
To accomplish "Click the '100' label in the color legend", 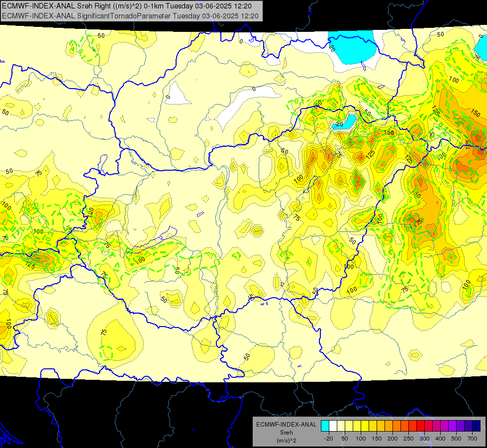I will click(361, 439).
